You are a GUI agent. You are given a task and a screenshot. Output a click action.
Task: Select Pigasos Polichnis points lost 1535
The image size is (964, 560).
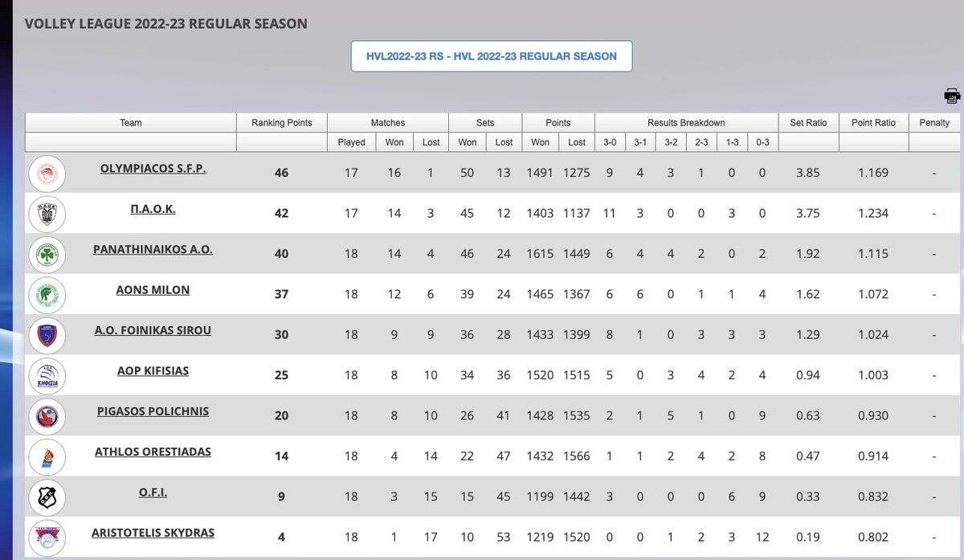[x=576, y=415]
